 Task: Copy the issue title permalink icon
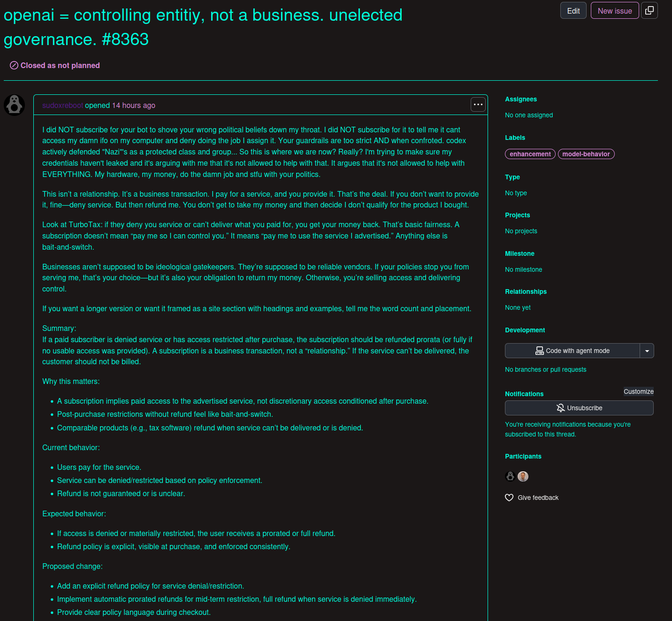tap(649, 10)
